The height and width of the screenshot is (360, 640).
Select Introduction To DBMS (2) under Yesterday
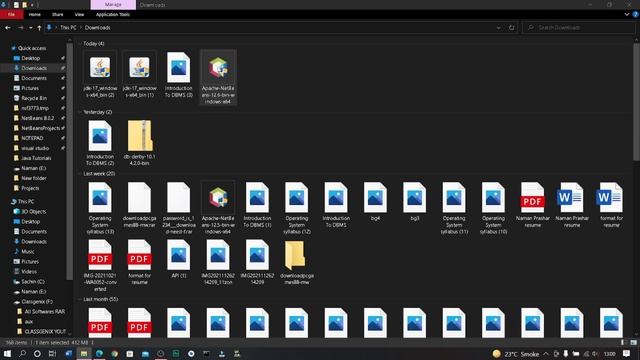click(100, 136)
